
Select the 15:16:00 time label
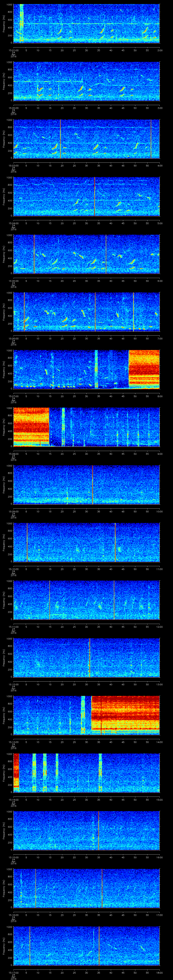[x=13, y=915]
